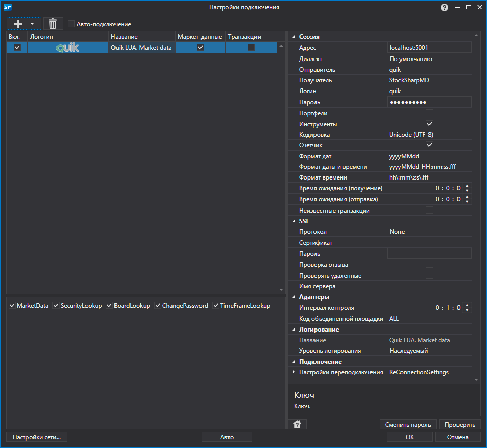Image resolution: width=487 pixels, height=448 pixels.
Task: Click the Отмена button
Action: coord(458,437)
